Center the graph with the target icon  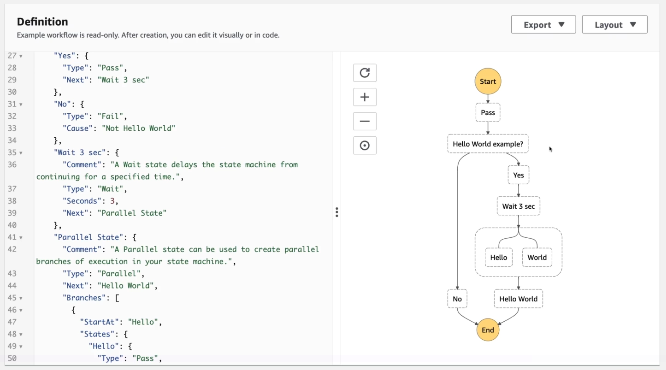(x=365, y=146)
